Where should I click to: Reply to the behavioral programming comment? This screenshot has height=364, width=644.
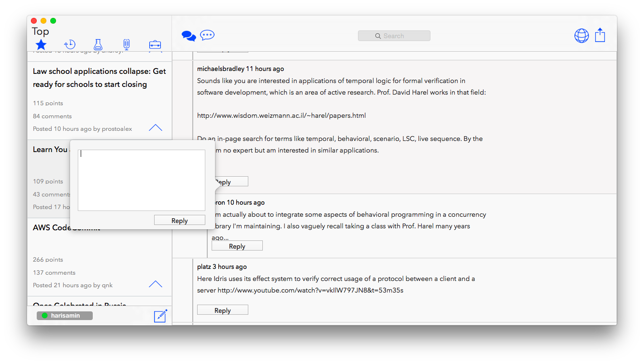pos(237,246)
